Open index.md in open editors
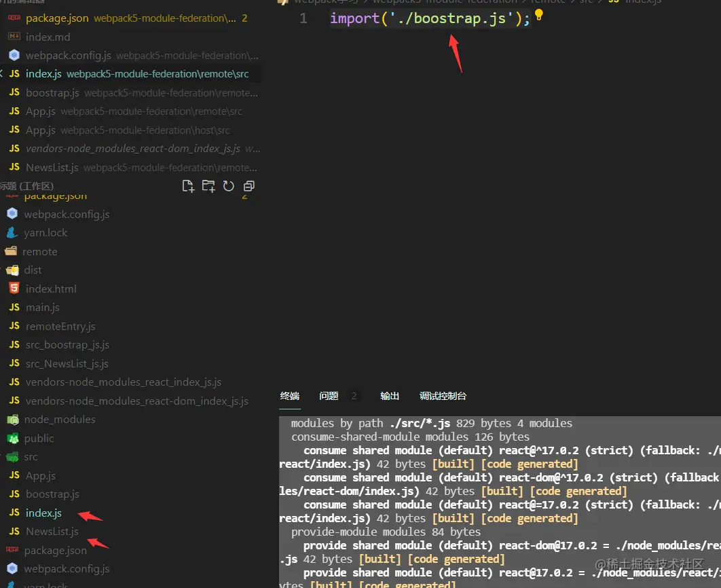Viewport: 721px width, 588px height. [x=130, y=37]
